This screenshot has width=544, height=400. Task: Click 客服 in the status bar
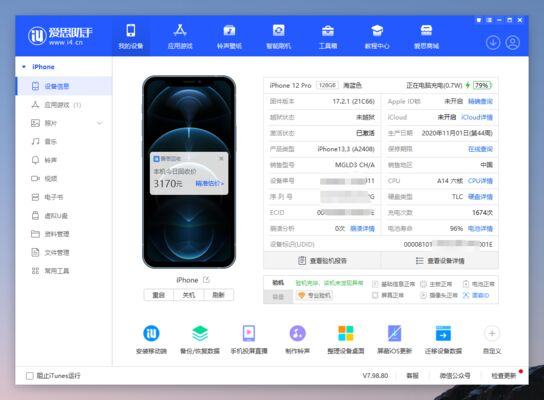[413, 376]
